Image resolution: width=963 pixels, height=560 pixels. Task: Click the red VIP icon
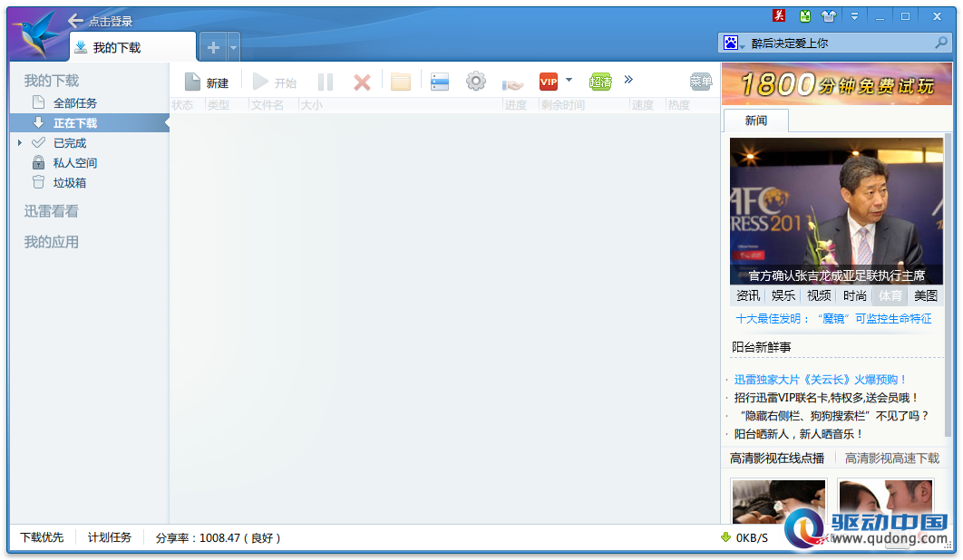(549, 82)
